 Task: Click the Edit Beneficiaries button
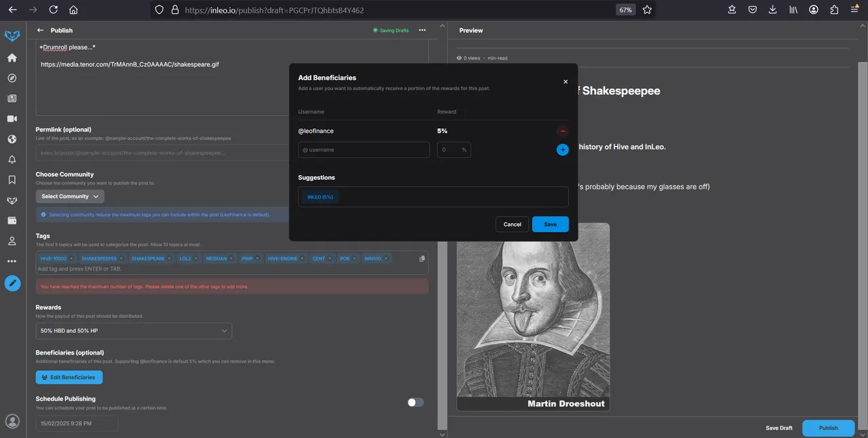(x=69, y=377)
